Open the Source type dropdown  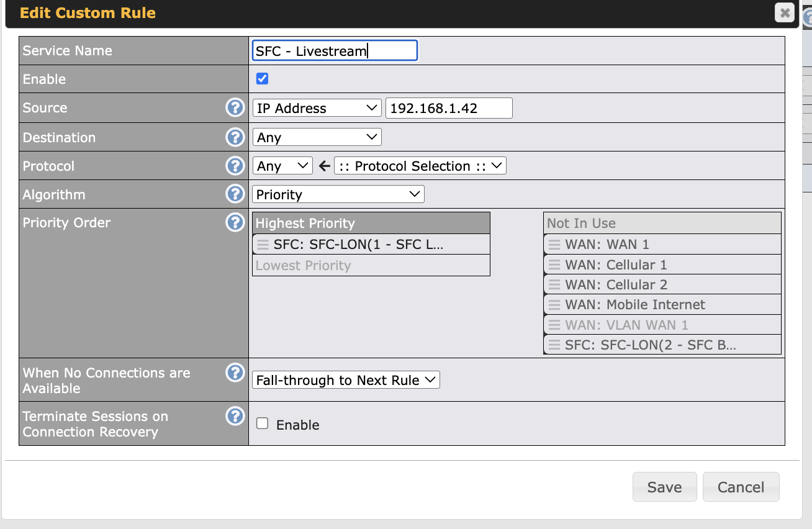[317, 108]
